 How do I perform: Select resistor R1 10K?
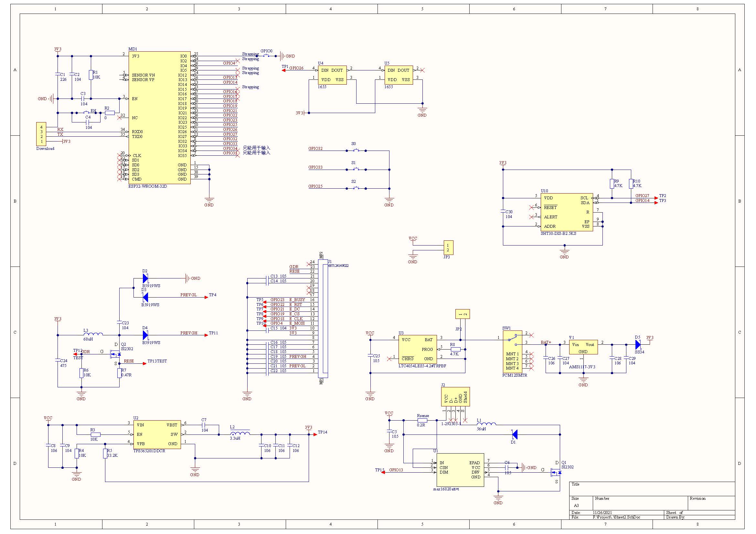coord(91,75)
